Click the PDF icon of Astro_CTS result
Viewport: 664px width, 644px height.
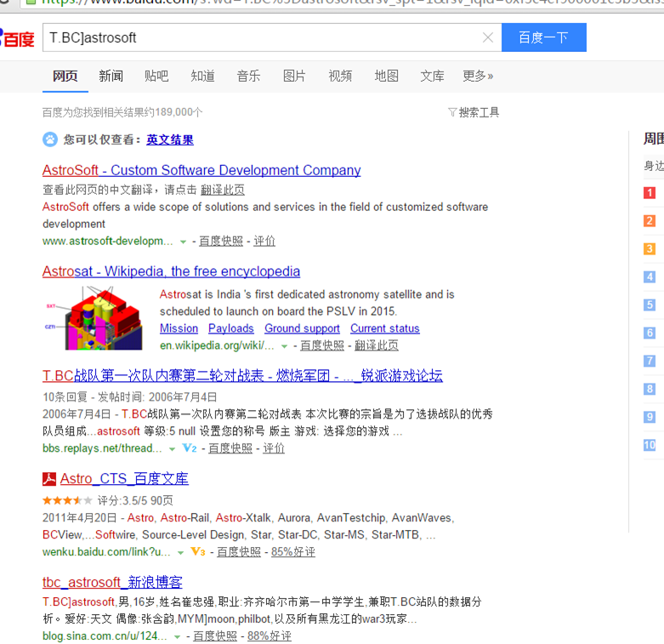(x=49, y=479)
